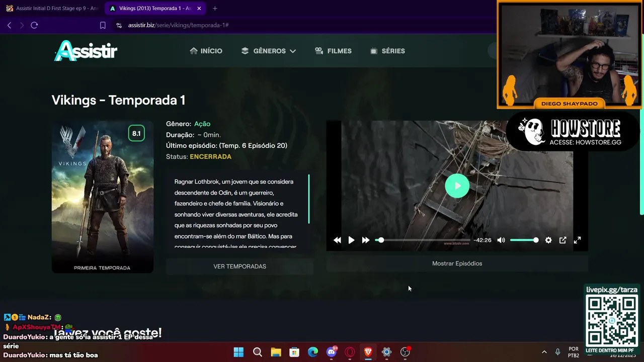Viewport: 644px width, 362px height.
Task: Enter fullscreen mode in the video player
Action: point(578,240)
